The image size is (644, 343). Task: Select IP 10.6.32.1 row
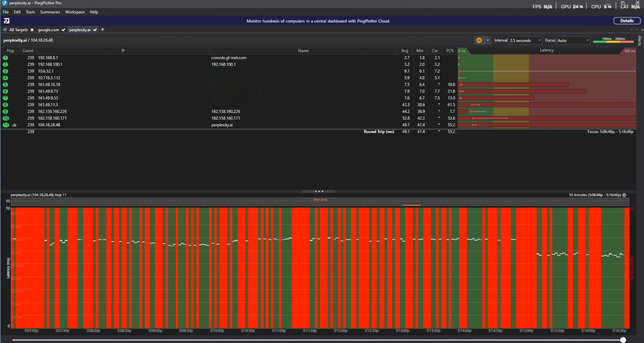pyautogui.click(x=46, y=71)
